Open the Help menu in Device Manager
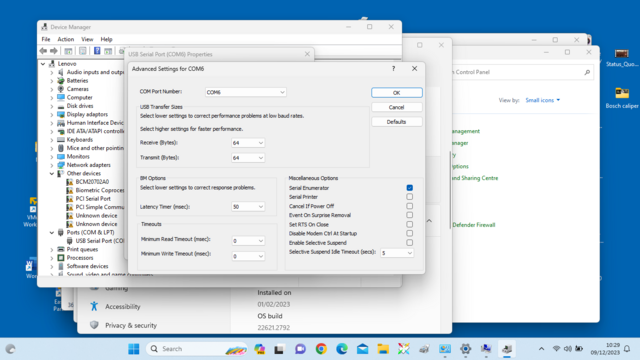640x360 pixels. pos(106,39)
